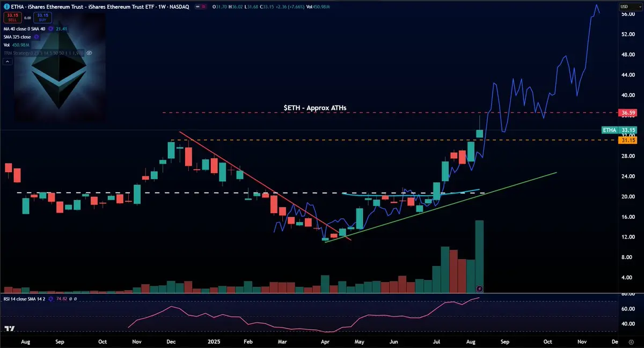Click the lightning icon under latest volume bar
Screen dimensions: 644x348
pyautogui.click(x=480, y=288)
